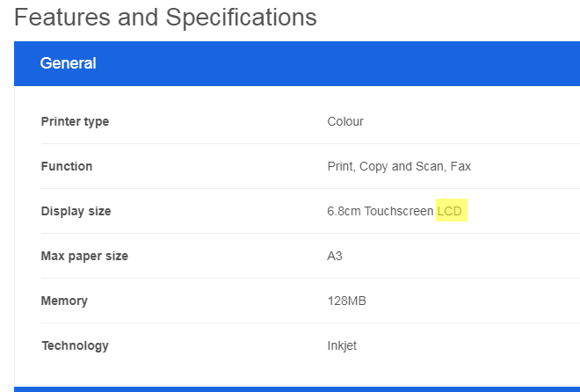Click the 128MB memory value

pos(346,301)
